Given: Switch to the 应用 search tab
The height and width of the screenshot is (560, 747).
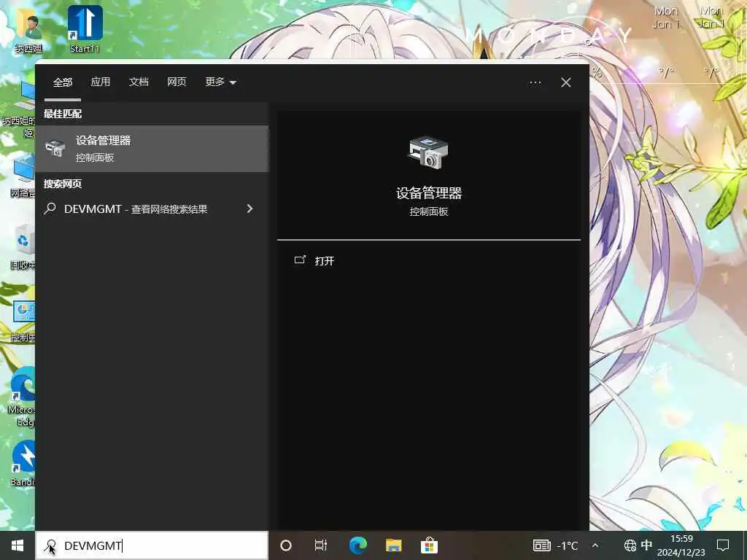Looking at the screenshot, I should pos(101,82).
